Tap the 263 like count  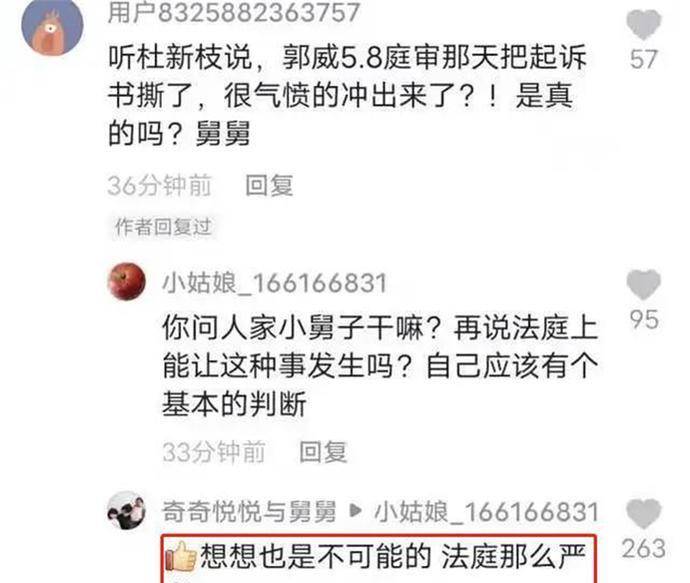643,548
